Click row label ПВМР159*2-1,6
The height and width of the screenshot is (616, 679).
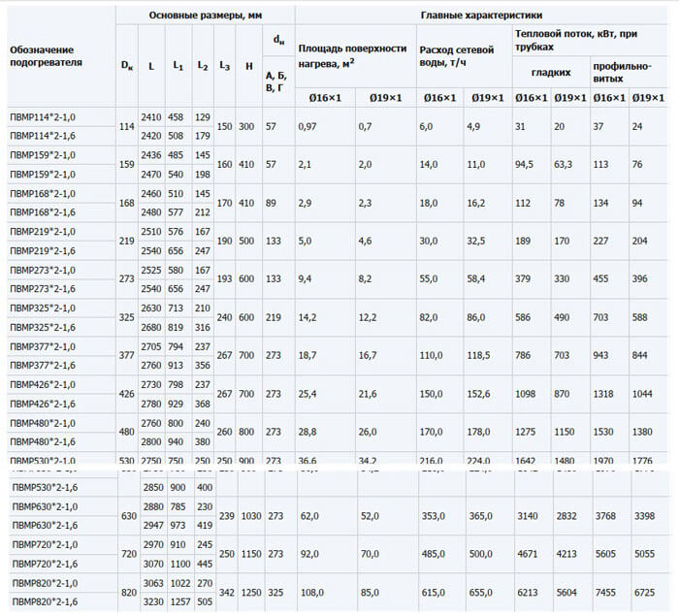pos(42,174)
